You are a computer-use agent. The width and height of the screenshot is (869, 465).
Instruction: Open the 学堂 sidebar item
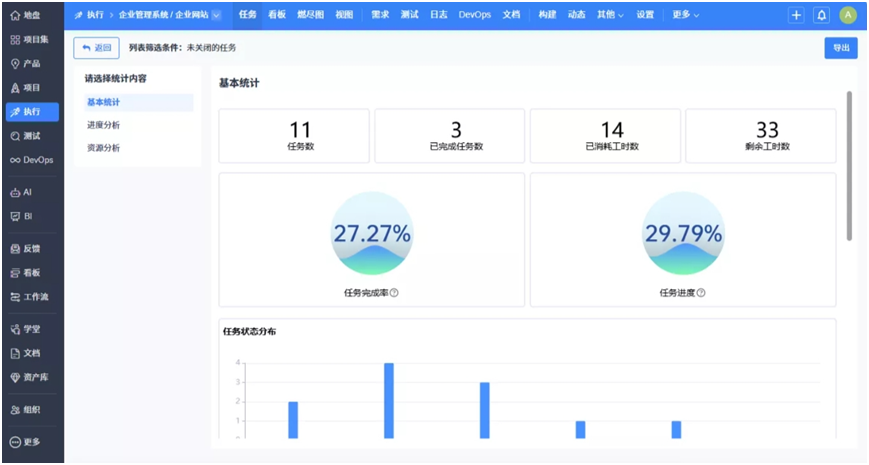click(x=25, y=329)
